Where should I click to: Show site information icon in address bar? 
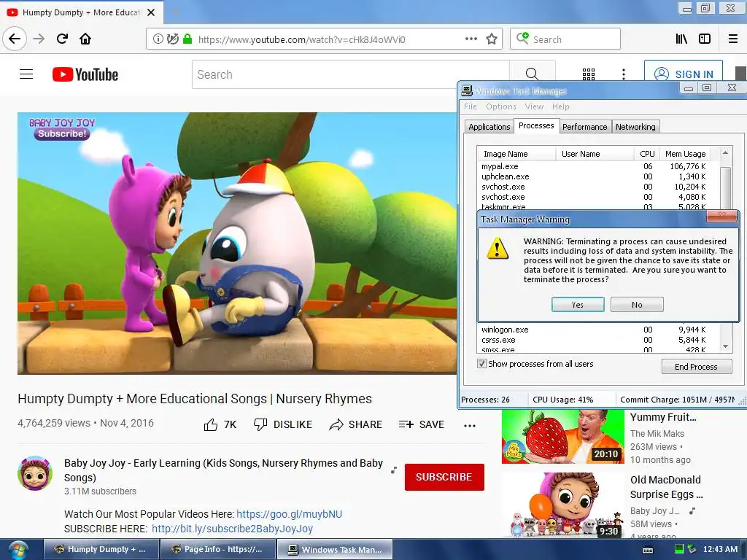tap(158, 39)
